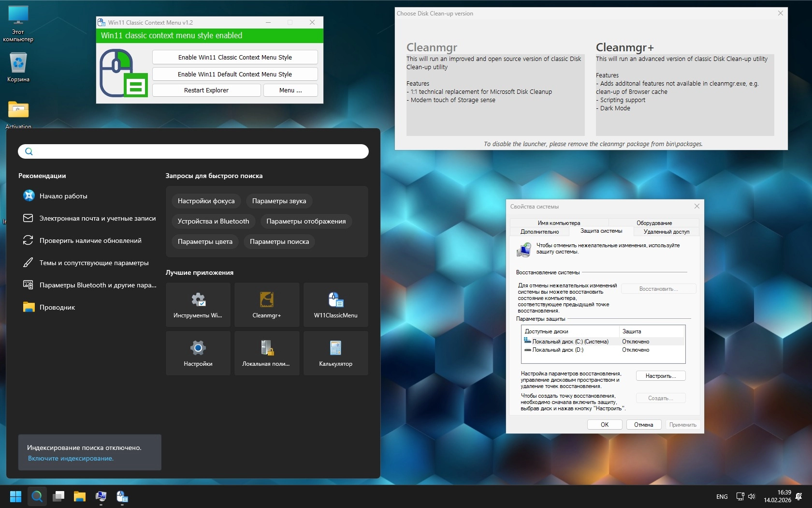
Task: Close the Choose Disk Clean-up version dialog
Action: click(781, 13)
